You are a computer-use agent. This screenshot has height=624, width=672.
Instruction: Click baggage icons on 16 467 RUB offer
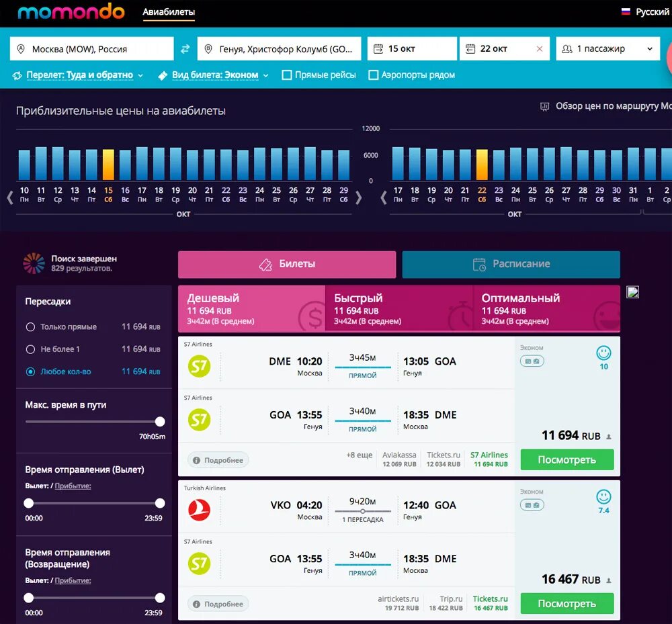pos(532,505)
